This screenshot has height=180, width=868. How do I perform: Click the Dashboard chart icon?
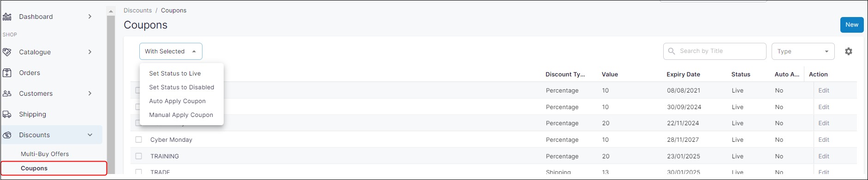7,17
